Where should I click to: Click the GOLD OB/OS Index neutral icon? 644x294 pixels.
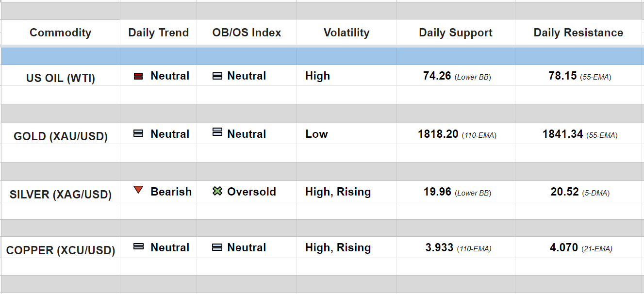217,132
